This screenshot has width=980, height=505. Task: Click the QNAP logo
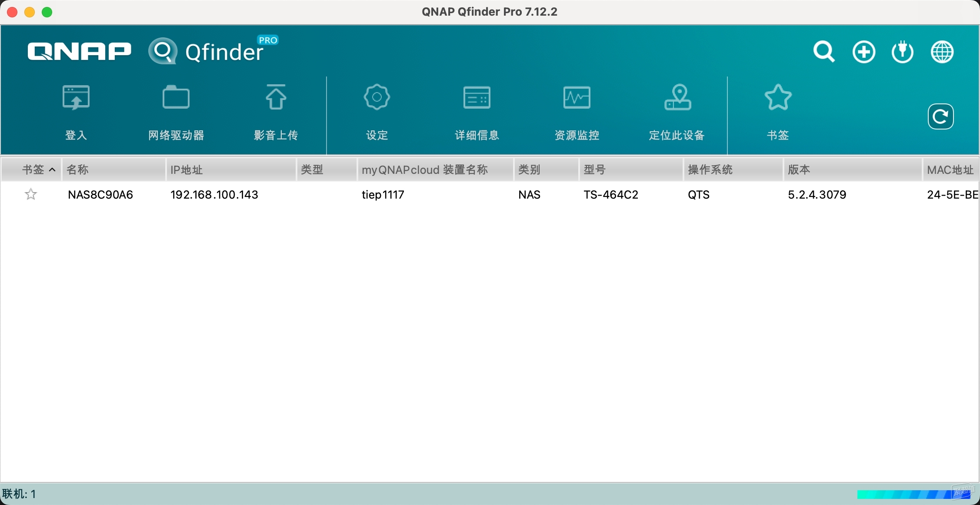pos(79,52)
